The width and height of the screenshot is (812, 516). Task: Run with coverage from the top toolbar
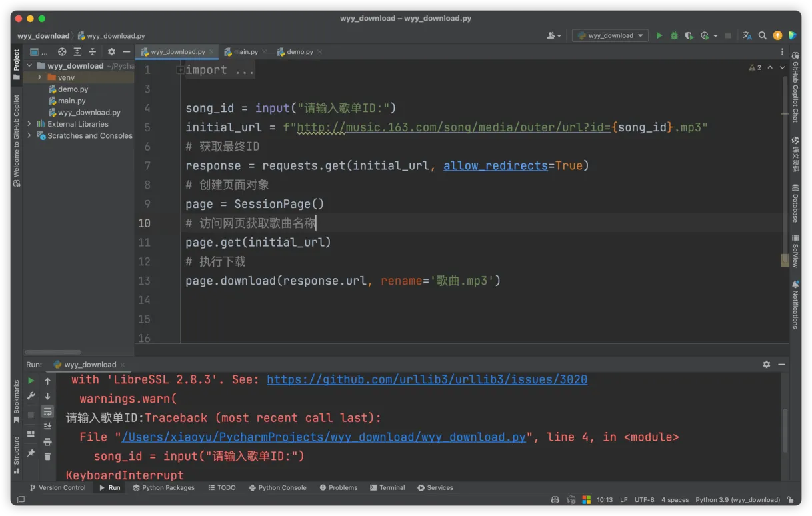coord(689,35)
